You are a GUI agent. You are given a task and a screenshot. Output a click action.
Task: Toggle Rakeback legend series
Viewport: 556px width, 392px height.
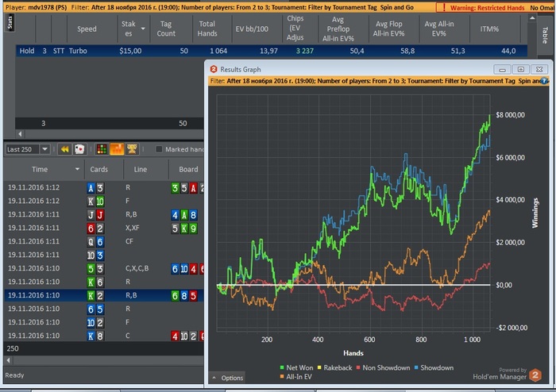tap(334, 368)
